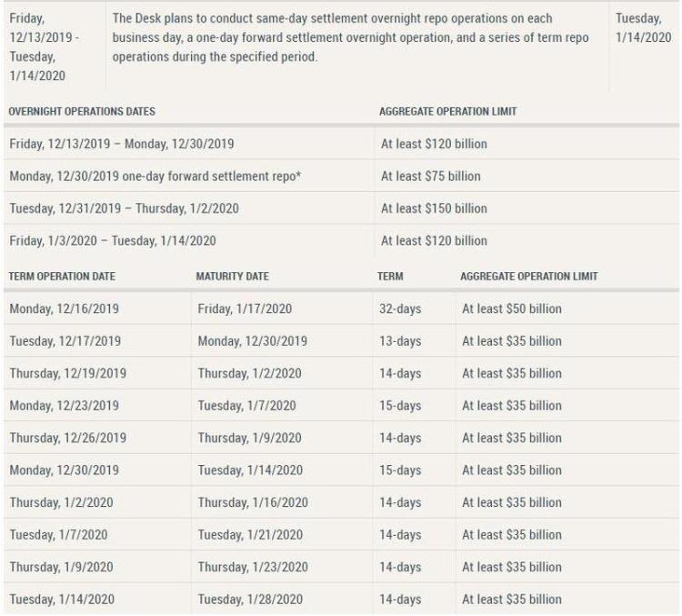Select the "At least $150 billion" limit cell
This screenshot has height=616, width=682.
point(434,208)
